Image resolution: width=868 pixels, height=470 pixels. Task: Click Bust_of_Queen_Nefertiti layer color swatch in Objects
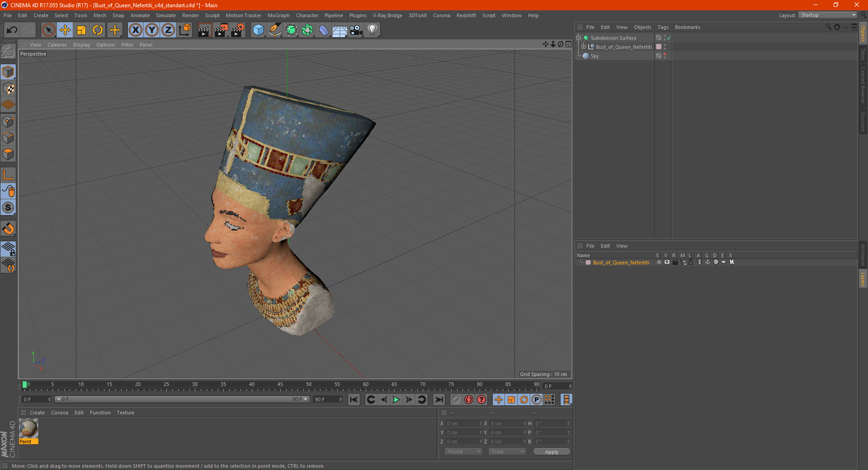point(659,47)
